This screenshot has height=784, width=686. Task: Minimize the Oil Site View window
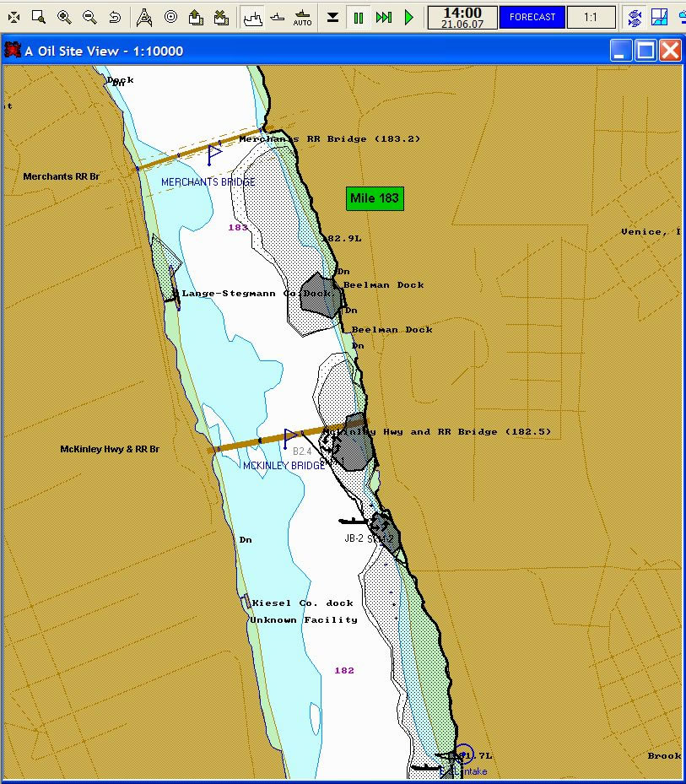(x=620, y=51)
